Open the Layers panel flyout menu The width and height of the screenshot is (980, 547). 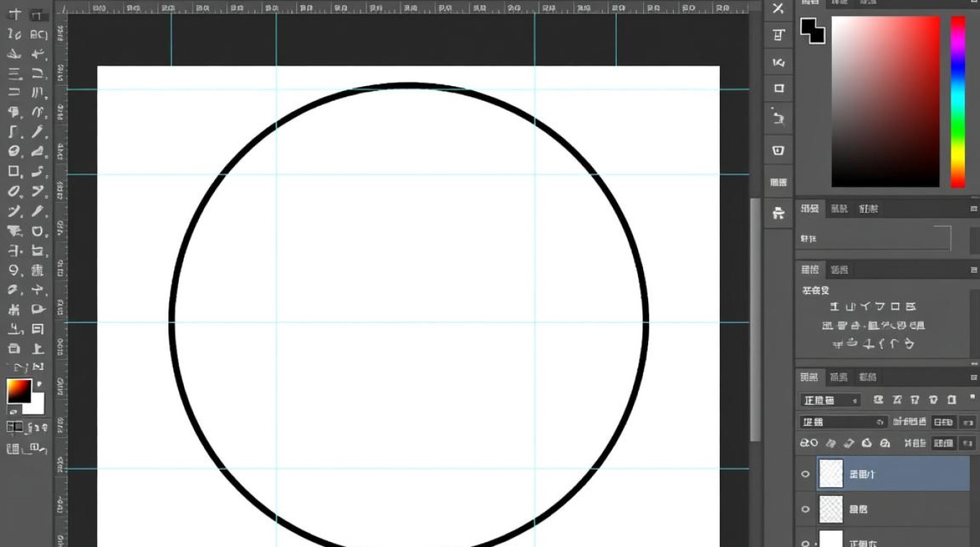tap(974, 377)
